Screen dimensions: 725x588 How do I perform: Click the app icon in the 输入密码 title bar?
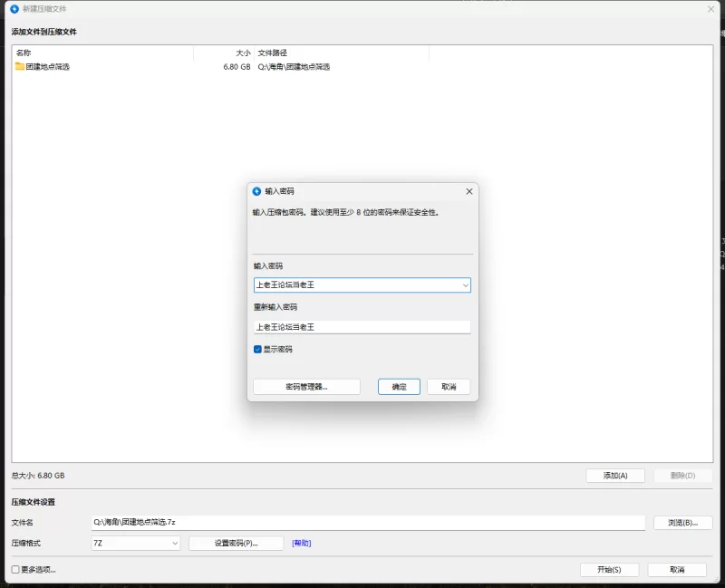pyautogui.click(x=256, y=191)
